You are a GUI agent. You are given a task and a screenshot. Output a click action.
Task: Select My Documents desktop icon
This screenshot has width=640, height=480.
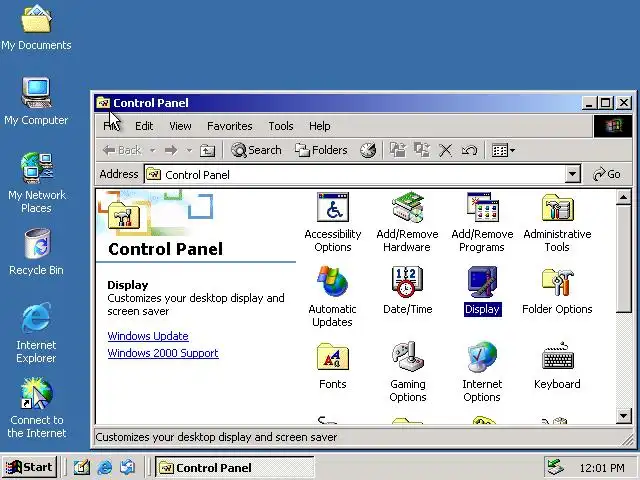click(36, 28)
